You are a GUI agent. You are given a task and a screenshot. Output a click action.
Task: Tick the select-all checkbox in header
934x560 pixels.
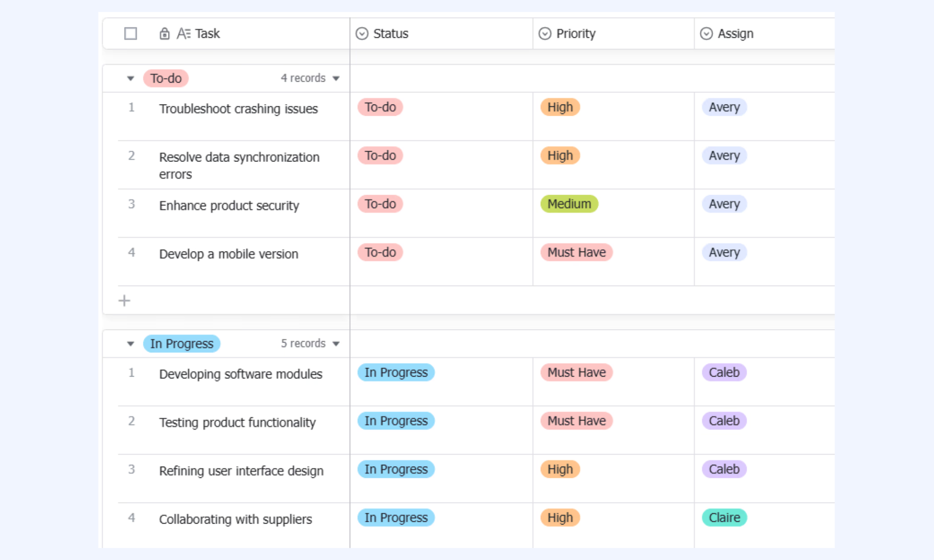(131, 34)
